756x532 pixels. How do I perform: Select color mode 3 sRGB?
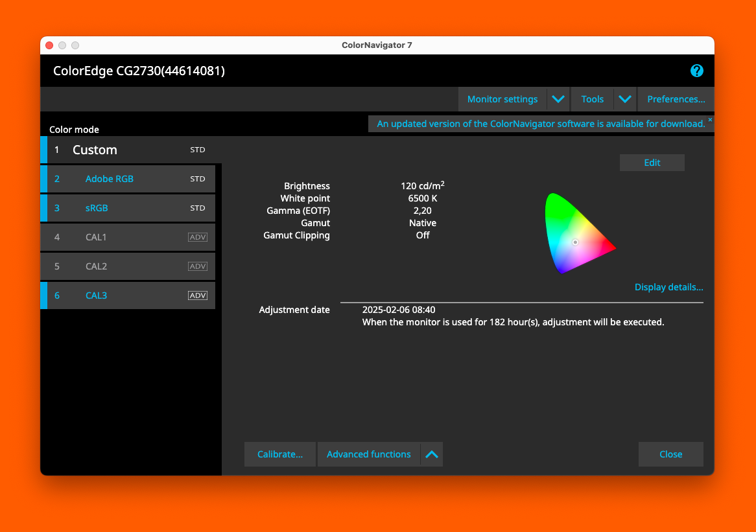[128, 208]
